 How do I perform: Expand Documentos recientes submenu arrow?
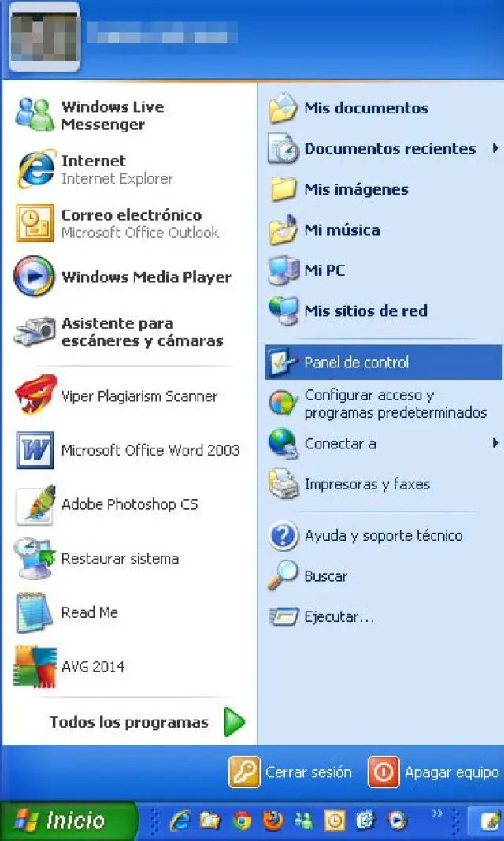495,148
